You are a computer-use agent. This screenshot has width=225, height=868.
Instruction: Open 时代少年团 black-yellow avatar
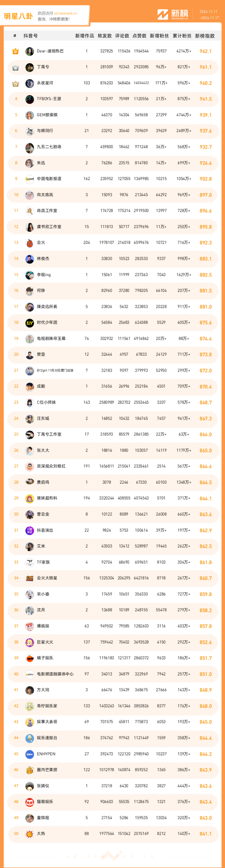[x=30, y=323]
